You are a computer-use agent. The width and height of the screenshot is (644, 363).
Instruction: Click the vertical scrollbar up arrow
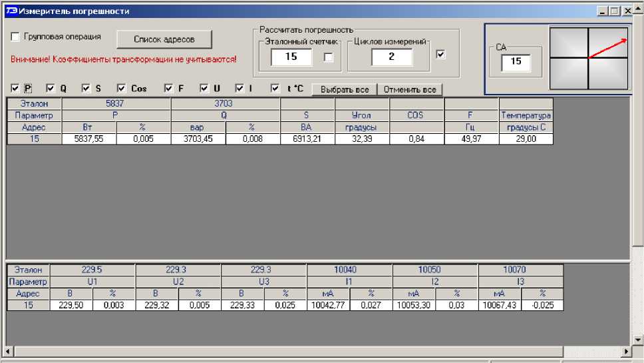pos(638,8)
